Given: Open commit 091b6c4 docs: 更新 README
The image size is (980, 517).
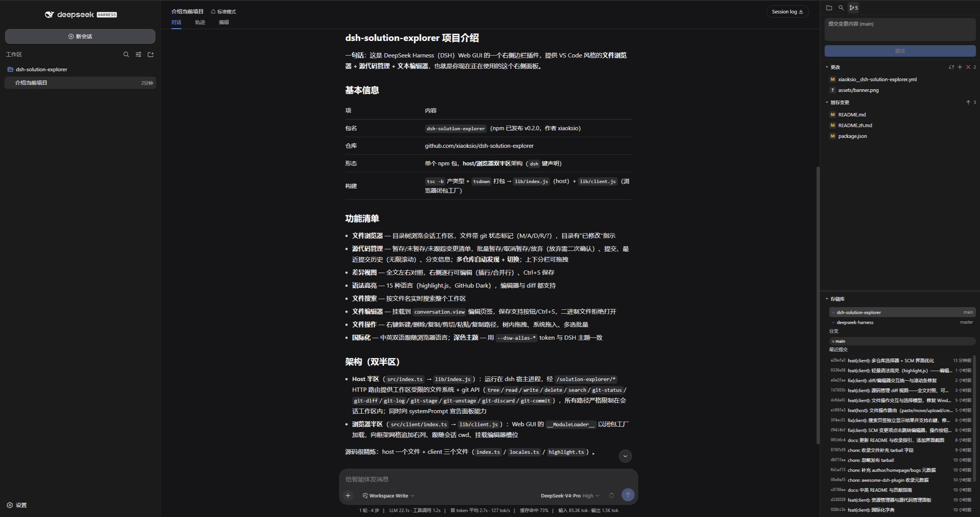Looking at the screenshot, I should 901,440.
